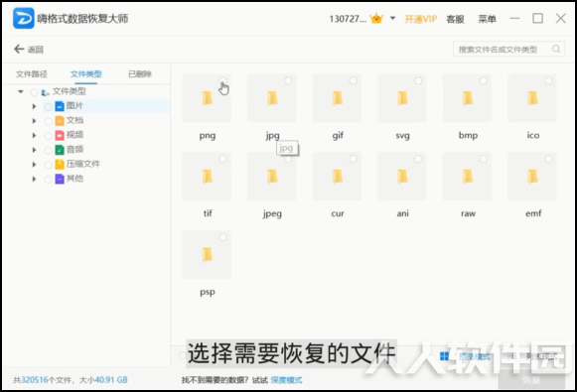
Task: Select the png folder radio circle
Action: (x=222, y=80)
